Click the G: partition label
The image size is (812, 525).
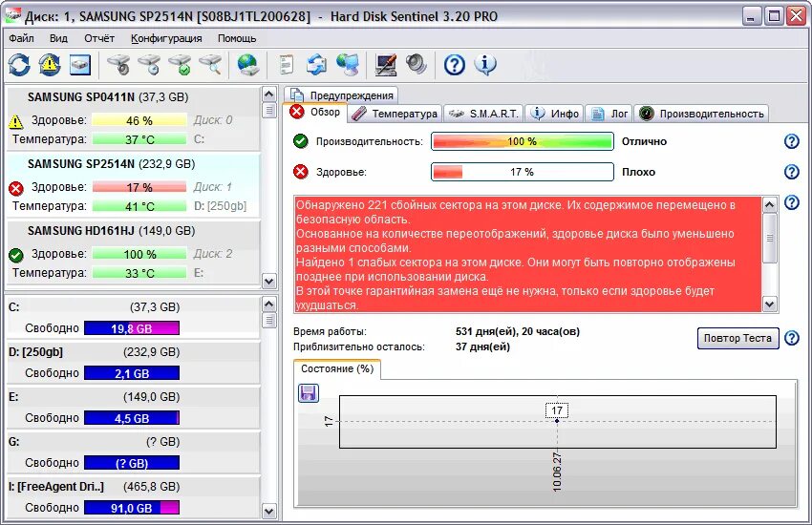click(14, 442)
